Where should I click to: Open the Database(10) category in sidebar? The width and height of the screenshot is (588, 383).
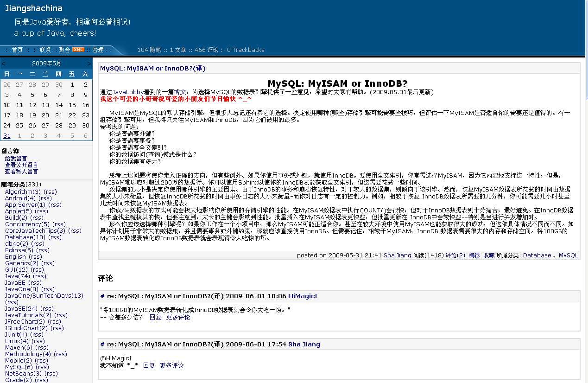tap(25, 237)
